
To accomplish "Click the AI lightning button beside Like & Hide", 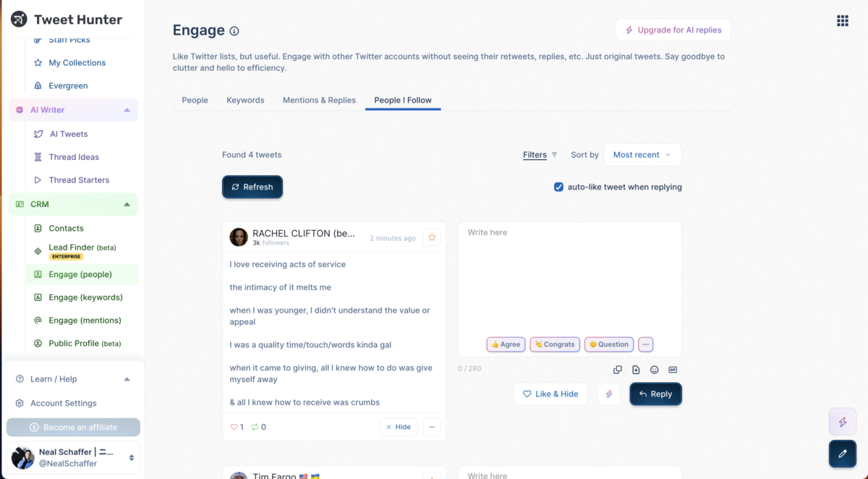I will [609, 394].
